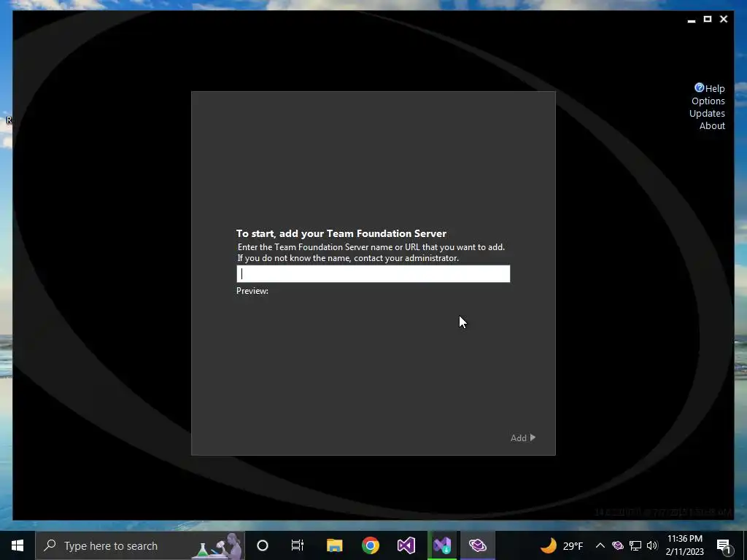Click the Add button with arrow

coord(523,437)
